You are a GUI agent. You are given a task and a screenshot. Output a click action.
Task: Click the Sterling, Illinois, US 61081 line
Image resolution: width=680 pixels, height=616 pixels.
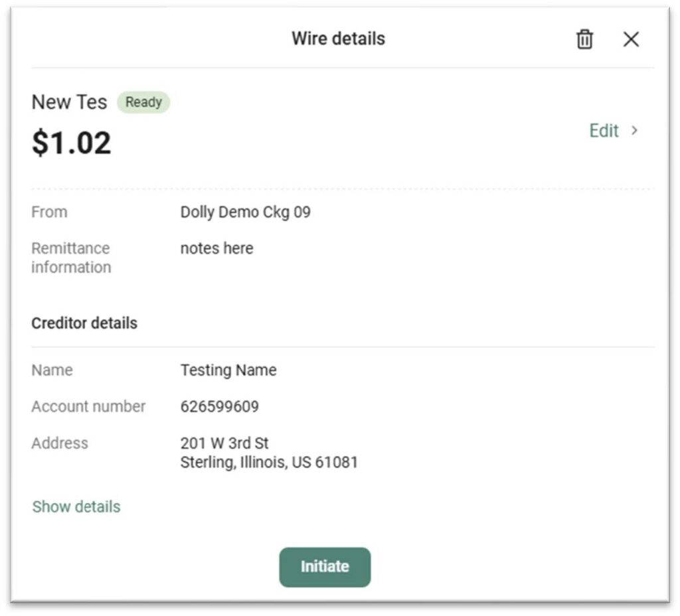269,462
